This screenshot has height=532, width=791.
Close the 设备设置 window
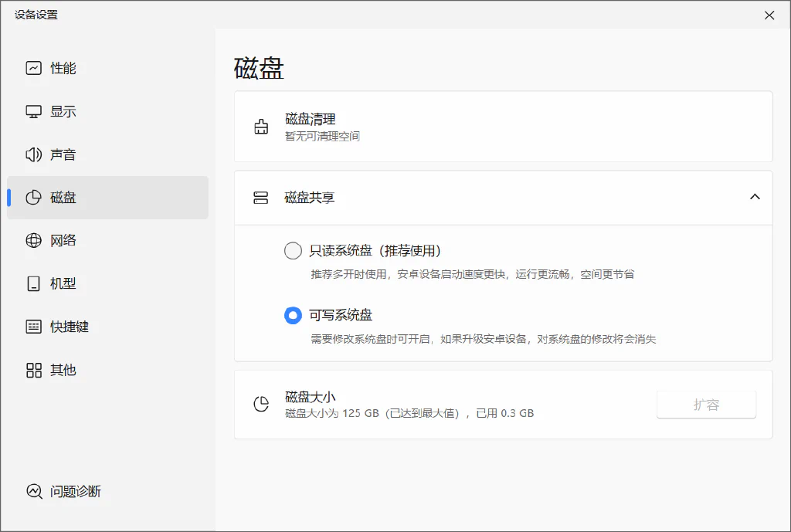click(769, 15)
